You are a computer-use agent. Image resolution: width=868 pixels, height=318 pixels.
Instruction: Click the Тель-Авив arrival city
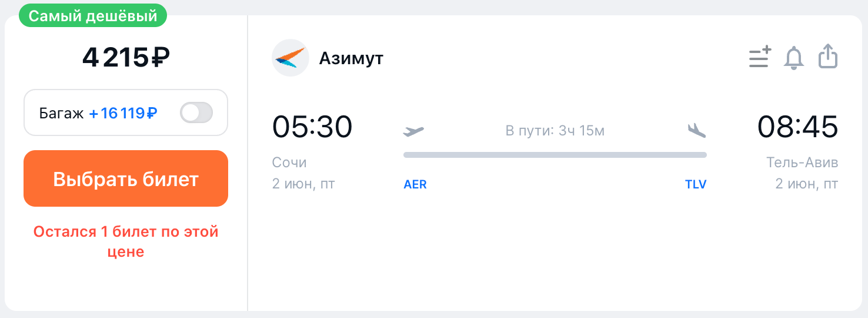802,162
